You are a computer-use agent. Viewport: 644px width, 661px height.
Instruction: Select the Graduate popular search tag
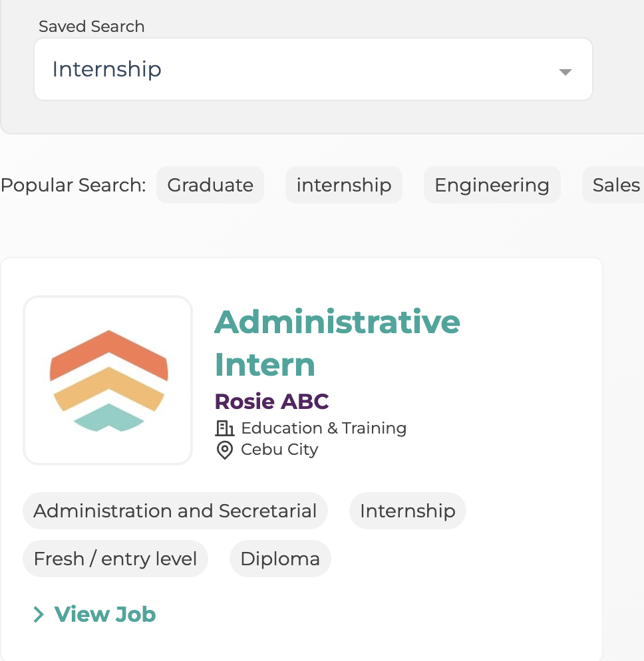pyautogui.click(x=210, y=185)
